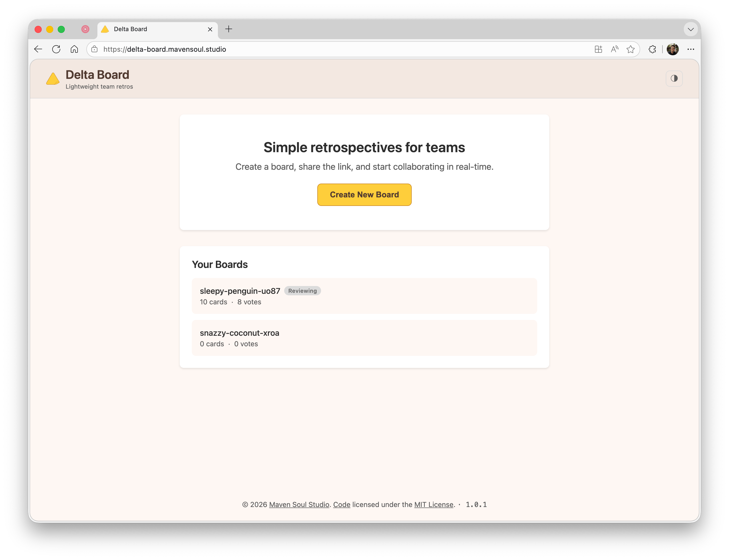This screenshot has width=729, height=560.
Task: Toggle the dark/light theme button
Action: click(674, 78)
